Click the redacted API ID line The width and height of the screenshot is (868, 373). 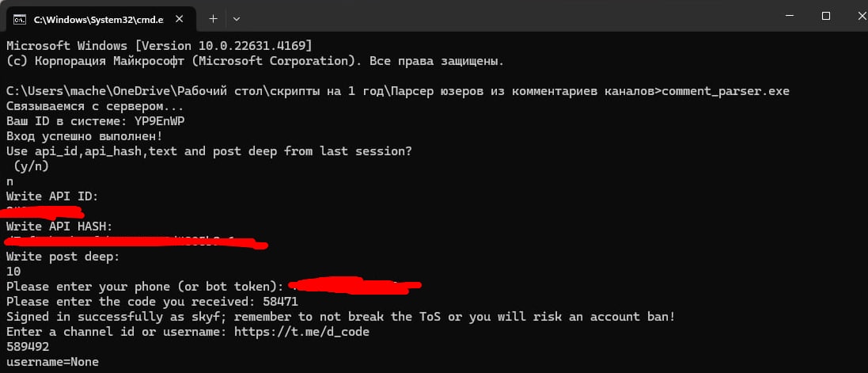coord(44,211)
